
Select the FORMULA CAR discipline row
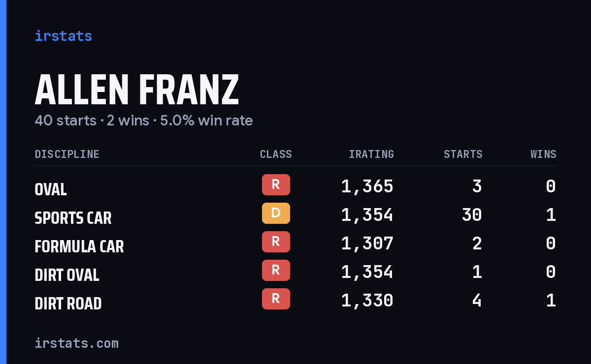pos(295,243)
